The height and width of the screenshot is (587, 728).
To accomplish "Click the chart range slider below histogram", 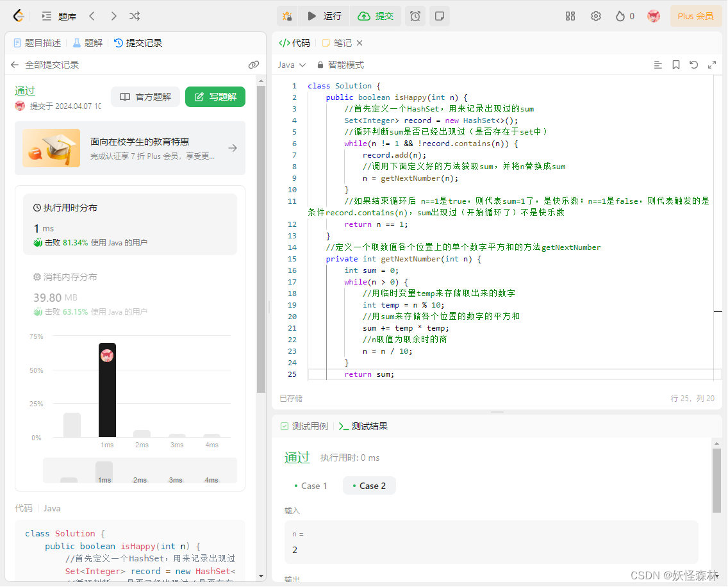I will click(140, 470).
